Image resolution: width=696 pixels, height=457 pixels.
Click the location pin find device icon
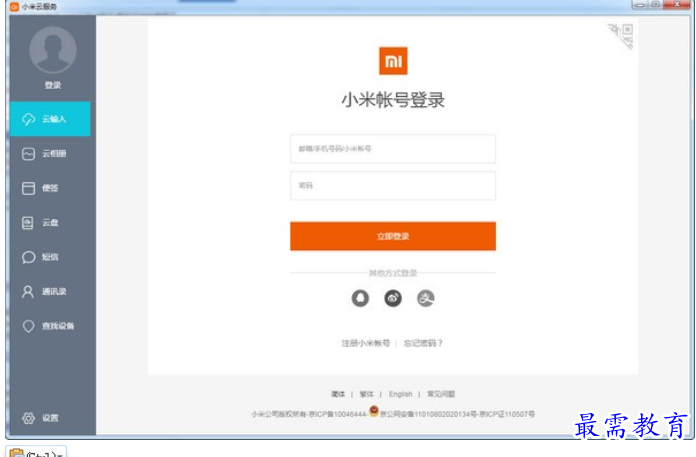[28, 326]
